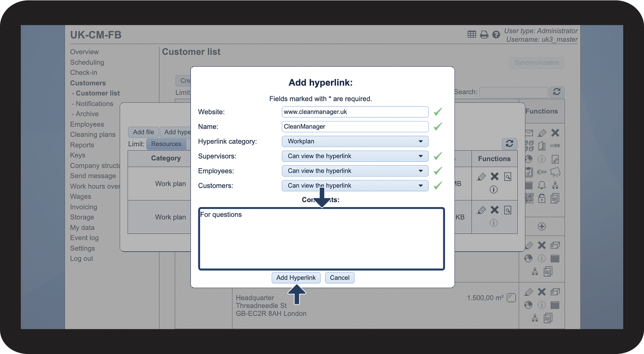Screen dimensions: 644x354
Task: Click the bell notification icon
Action: (542, 185)
